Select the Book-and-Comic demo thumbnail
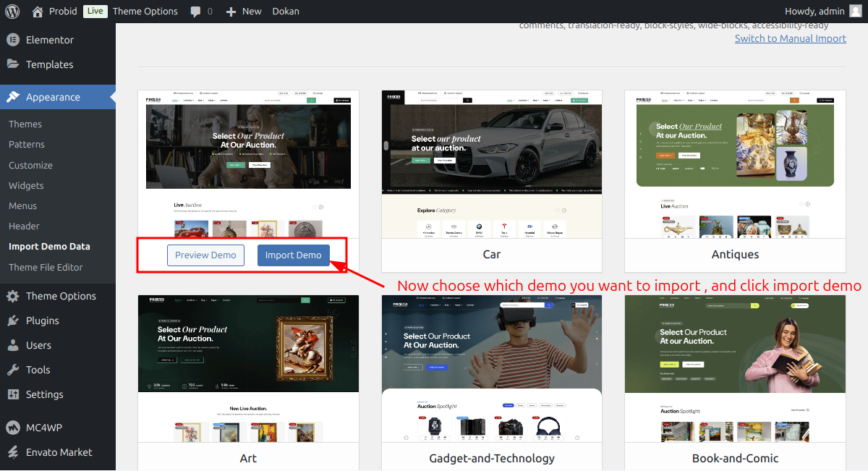The height and width of the screenshot is (471, 868). [x=735, y=369]
